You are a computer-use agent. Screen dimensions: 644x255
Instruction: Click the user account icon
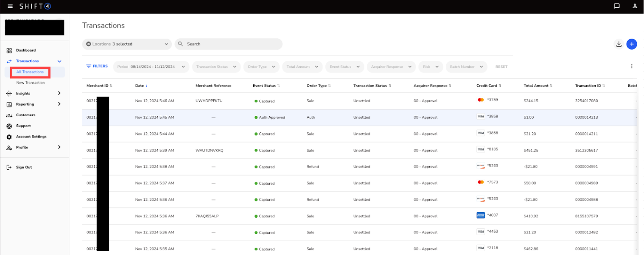click(x=635, y=6)
